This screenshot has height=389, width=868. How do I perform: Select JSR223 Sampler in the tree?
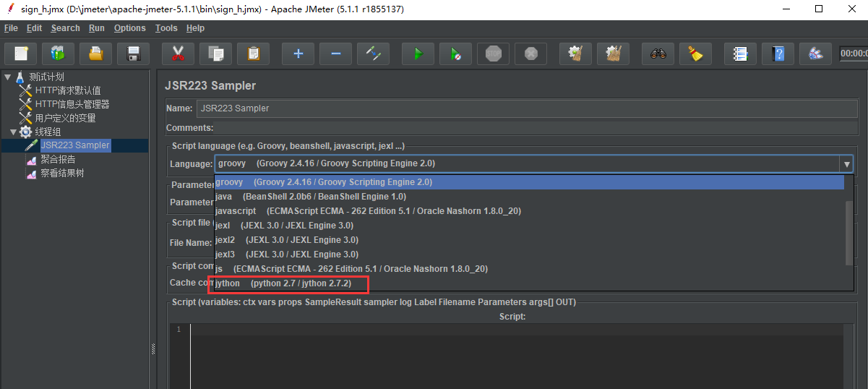tap(75, 145)
